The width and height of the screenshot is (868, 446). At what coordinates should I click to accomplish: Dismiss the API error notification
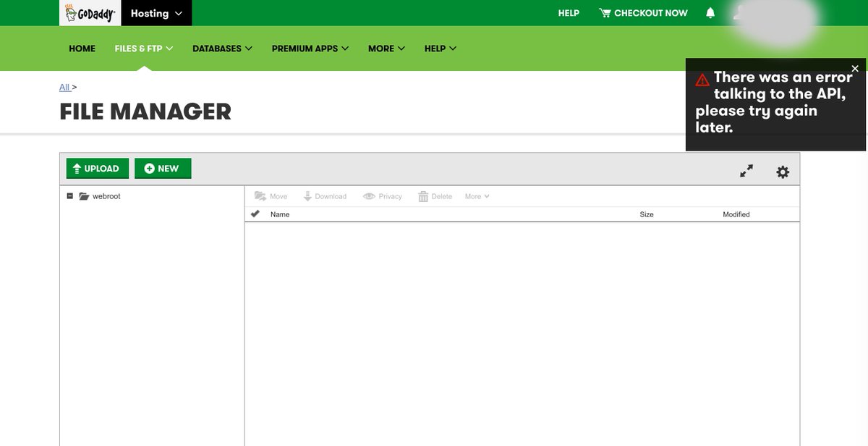click(855, 68)
